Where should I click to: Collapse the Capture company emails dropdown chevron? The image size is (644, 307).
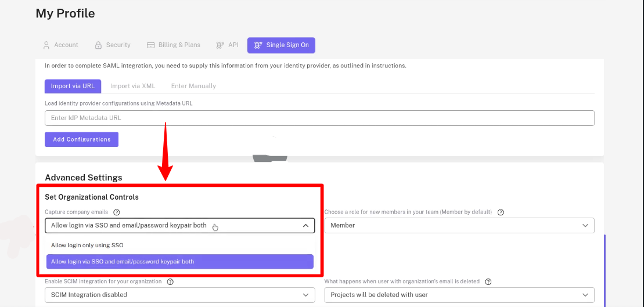pyautogui.click(x=305, y=226)
